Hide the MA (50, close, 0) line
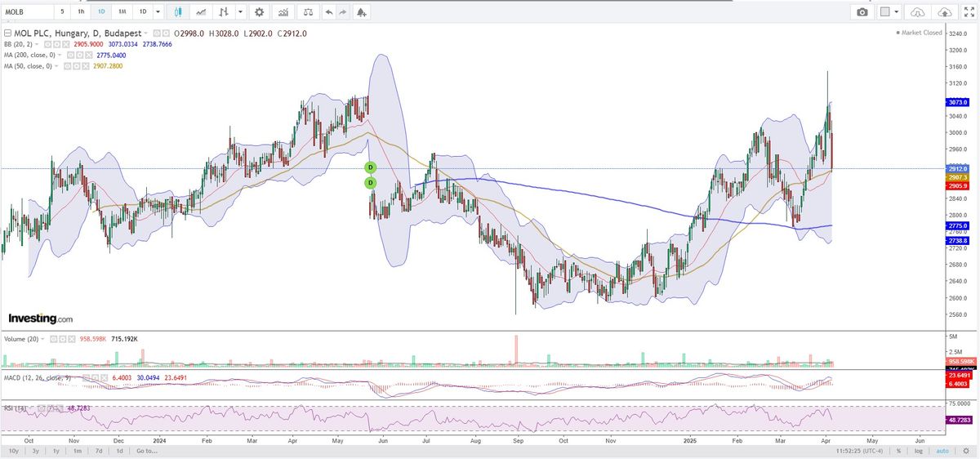The width and height of the screenshot is (980, 459). tap(67, 66)
